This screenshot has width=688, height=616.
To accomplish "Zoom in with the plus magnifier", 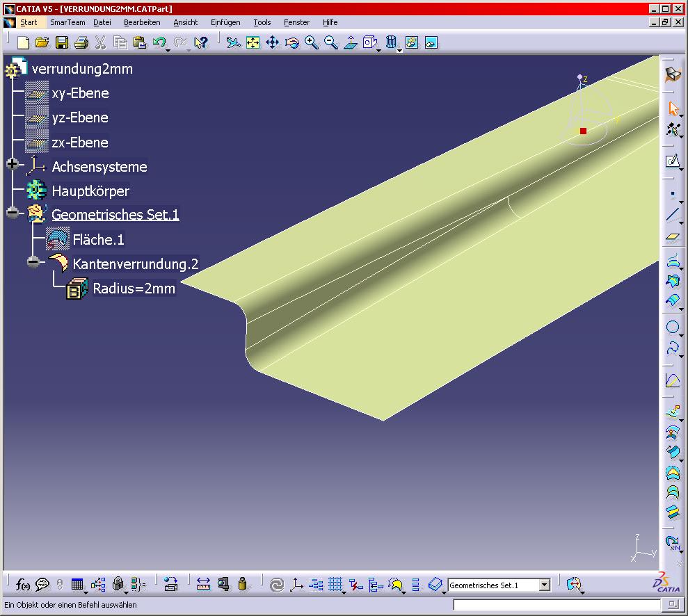I will click(x=312, y=42).
